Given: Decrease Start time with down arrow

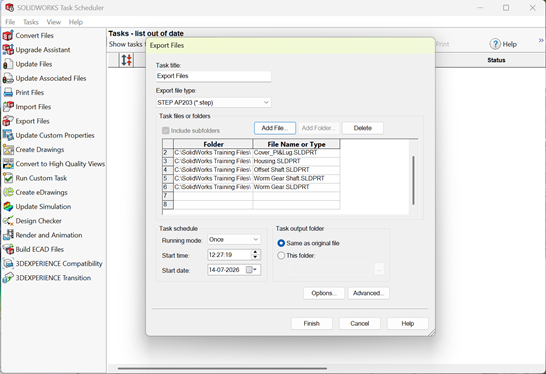Looking at the screenshot, I should [x=255, y=257].
